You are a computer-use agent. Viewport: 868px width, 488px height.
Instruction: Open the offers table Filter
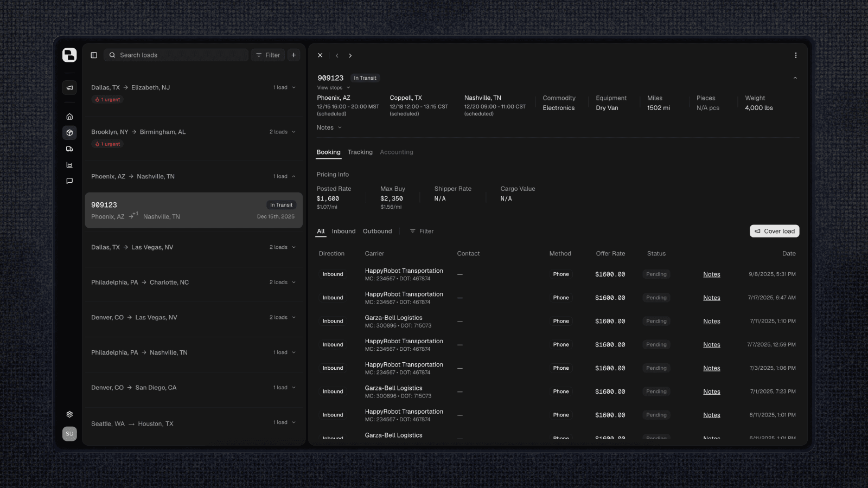coord(422,232)
